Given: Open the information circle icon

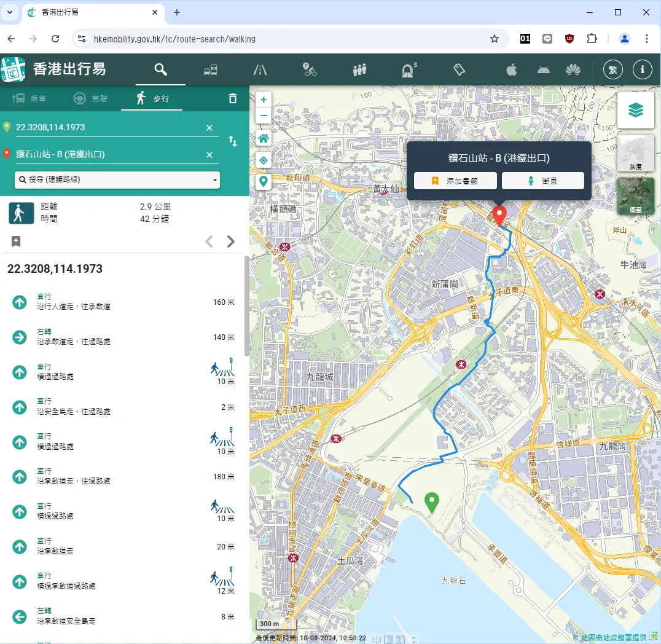Looking at the screenshot, I should (x=643, y=69).
